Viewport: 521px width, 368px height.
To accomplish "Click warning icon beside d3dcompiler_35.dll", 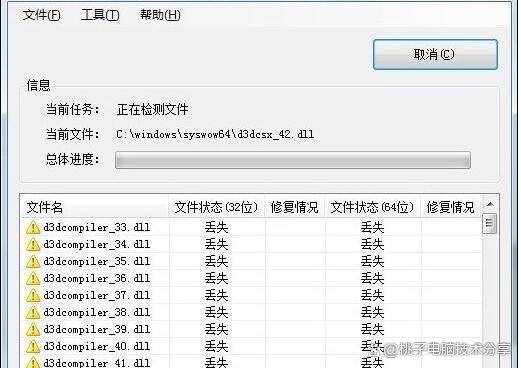I will tap(33, 261).
